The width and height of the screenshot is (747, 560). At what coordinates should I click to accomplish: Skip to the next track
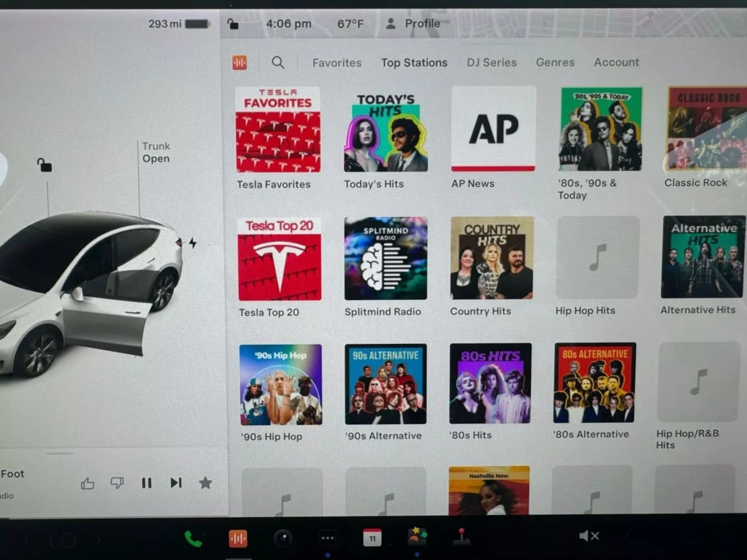[x=176, y=483]
